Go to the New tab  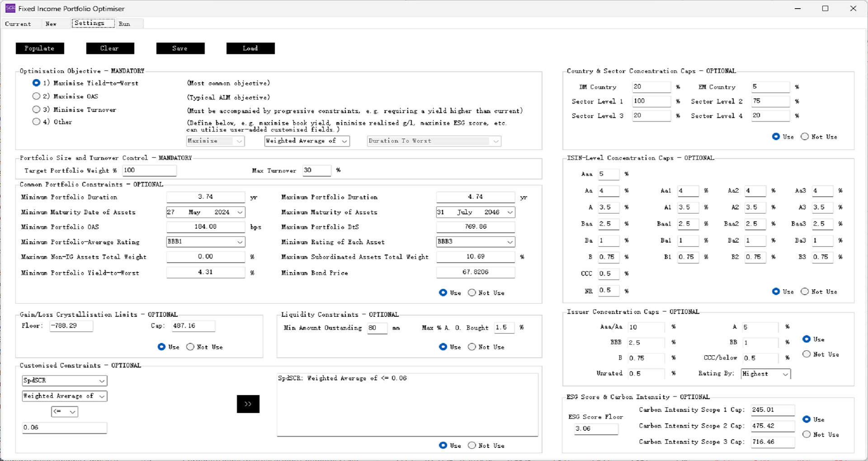click(x=51, y=24)
